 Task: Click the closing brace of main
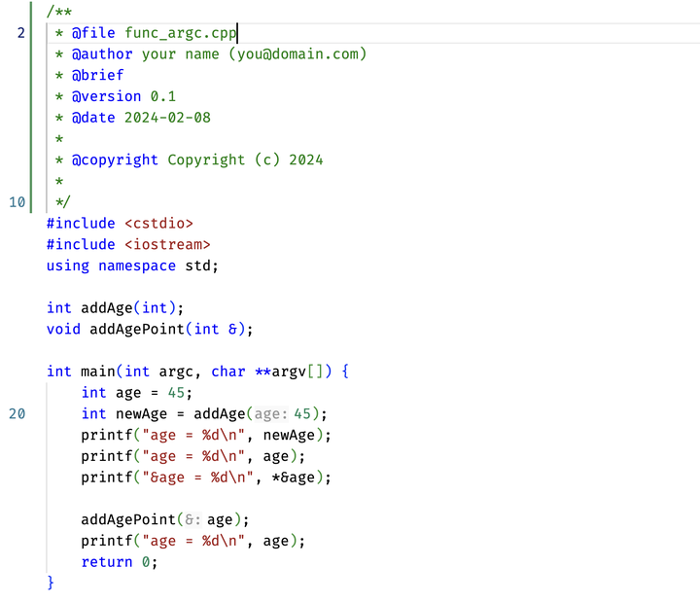click(x=51, y=584)
